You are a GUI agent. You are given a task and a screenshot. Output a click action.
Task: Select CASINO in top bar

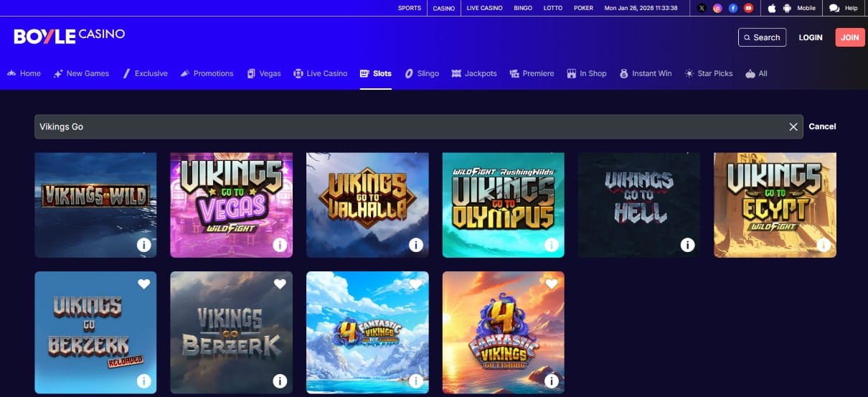[444, 8]
